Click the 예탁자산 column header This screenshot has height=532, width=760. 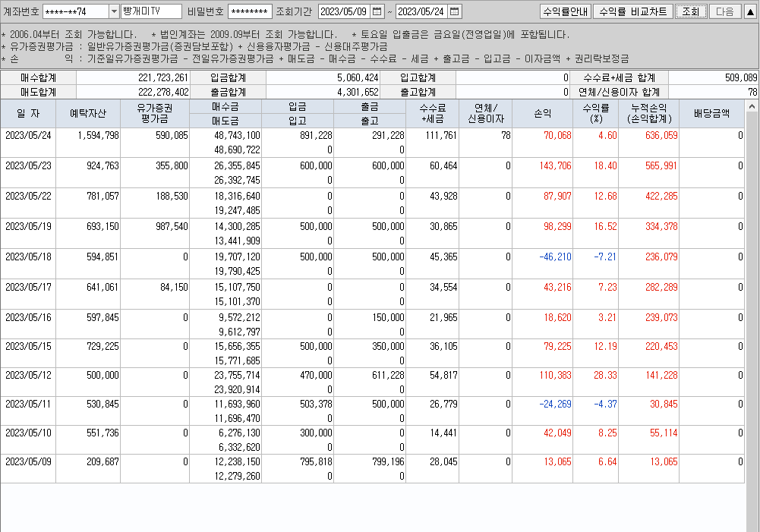[88, 114]
